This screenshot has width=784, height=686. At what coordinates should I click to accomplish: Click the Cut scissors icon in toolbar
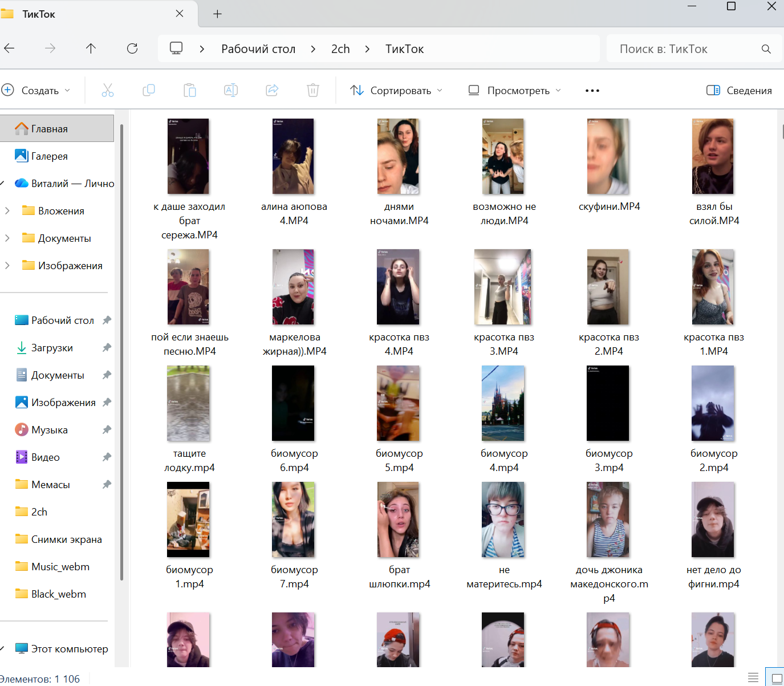[108, 90]
